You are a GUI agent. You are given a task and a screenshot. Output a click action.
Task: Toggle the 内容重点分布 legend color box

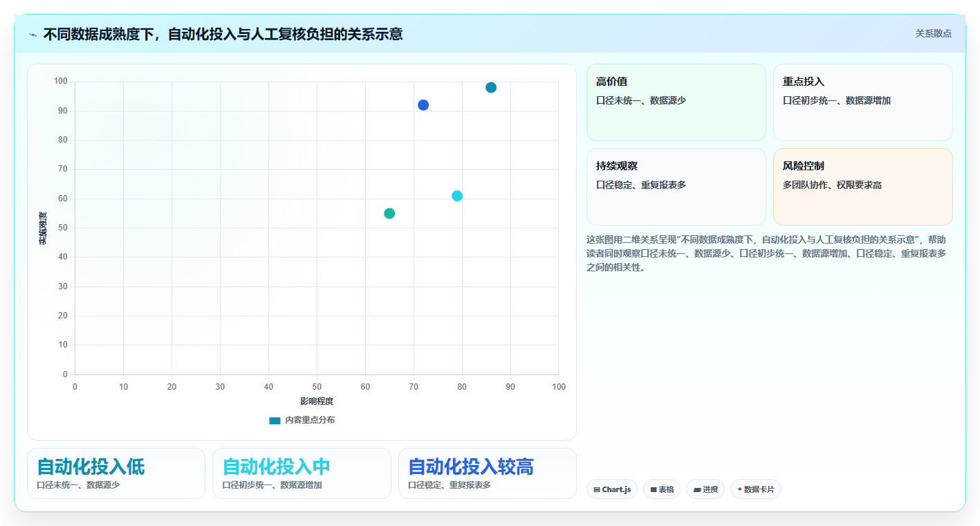click(275, 420)
